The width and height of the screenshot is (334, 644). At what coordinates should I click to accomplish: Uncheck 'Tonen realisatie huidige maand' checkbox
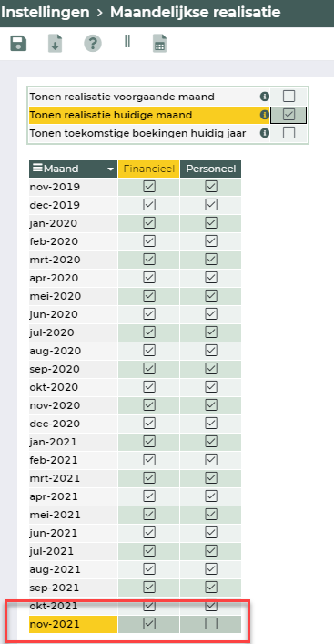click(x=288, y=115)
